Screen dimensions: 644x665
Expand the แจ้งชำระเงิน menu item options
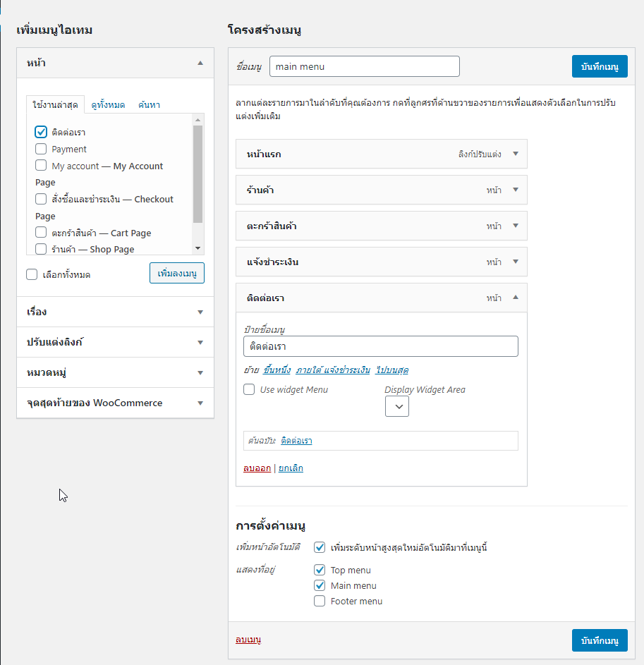[x=516, y=262]
